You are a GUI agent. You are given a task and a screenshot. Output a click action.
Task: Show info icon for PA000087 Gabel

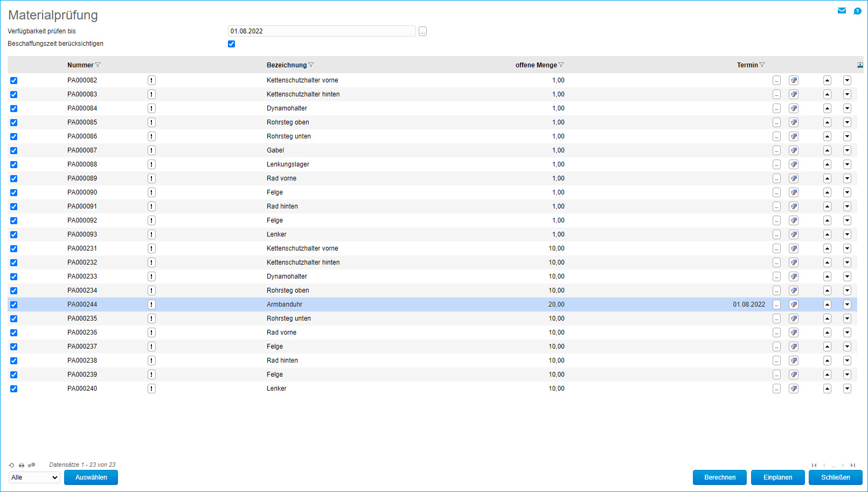pyautogui.click(x=151, y=150)
